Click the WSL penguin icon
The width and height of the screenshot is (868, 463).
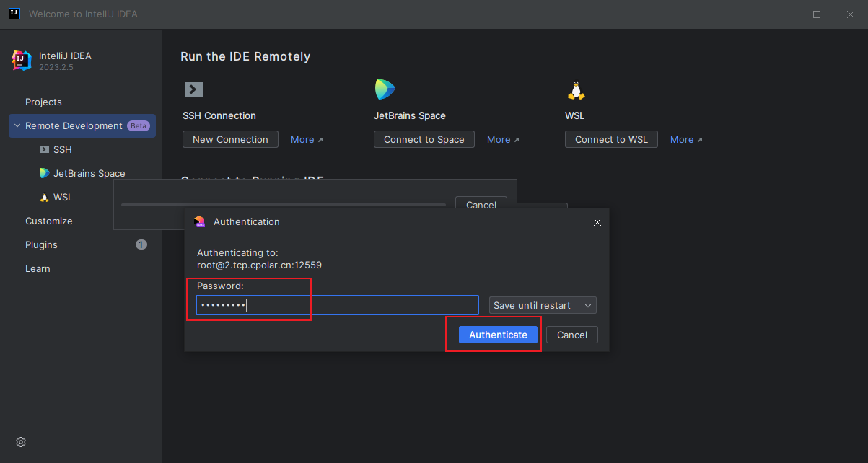576,90
